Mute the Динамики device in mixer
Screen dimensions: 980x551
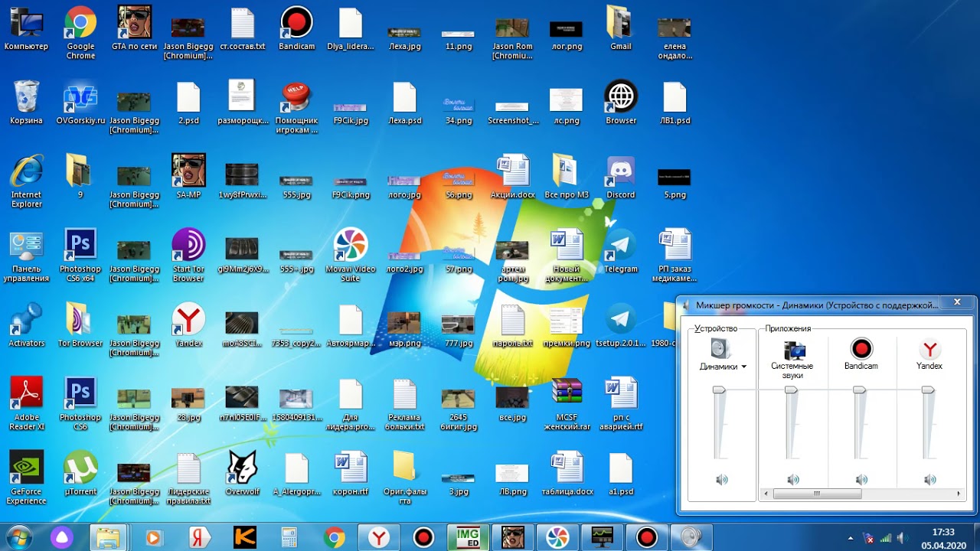[721, 480]
